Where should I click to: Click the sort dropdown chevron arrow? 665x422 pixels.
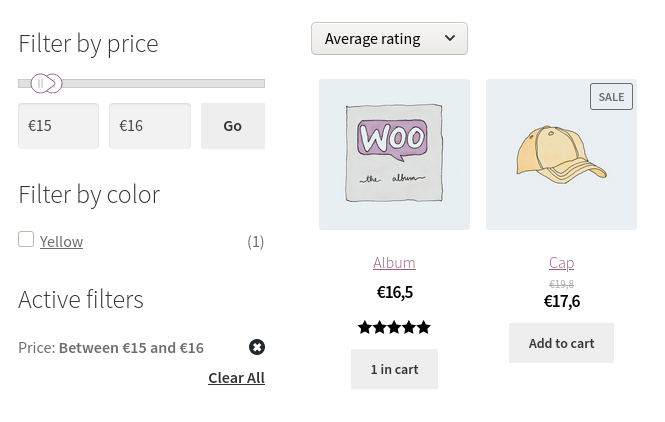pyautogui.click(x=450, y=39)
